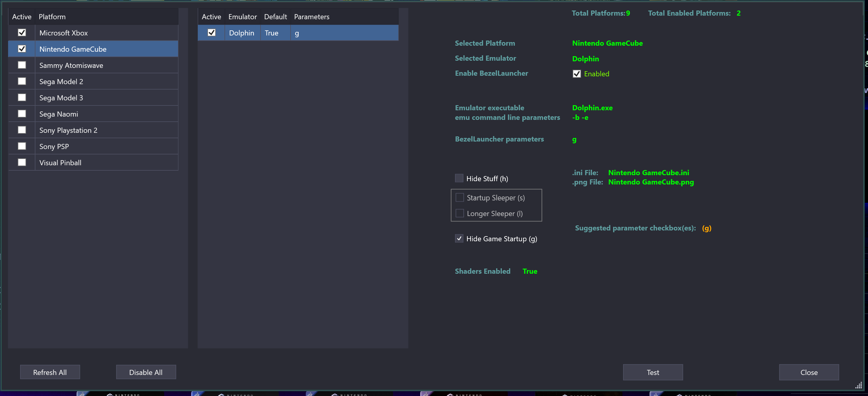Toggle the Enable BezelLauncher Enabled checkbox
The width and height of the screenshot is (868, 396).
(x=577, y=74)
